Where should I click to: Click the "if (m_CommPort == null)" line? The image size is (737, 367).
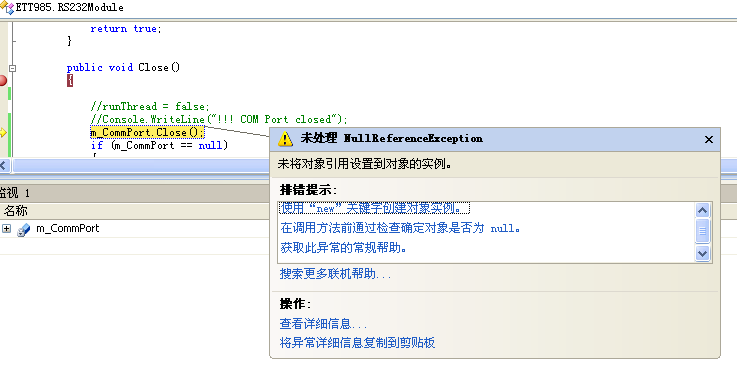[159, 145]
